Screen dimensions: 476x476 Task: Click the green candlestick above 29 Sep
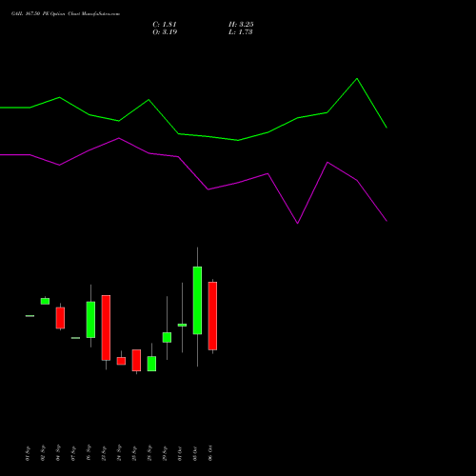coord(167,337)
